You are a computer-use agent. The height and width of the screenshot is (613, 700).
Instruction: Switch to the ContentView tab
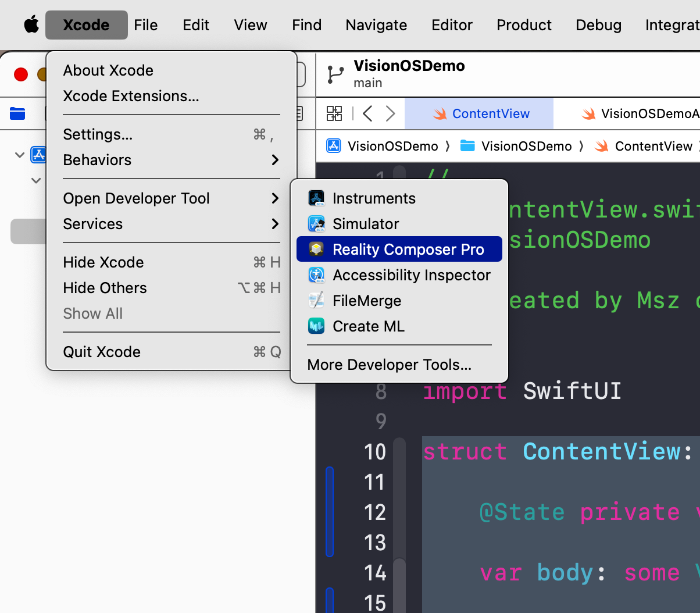(479, 113)
